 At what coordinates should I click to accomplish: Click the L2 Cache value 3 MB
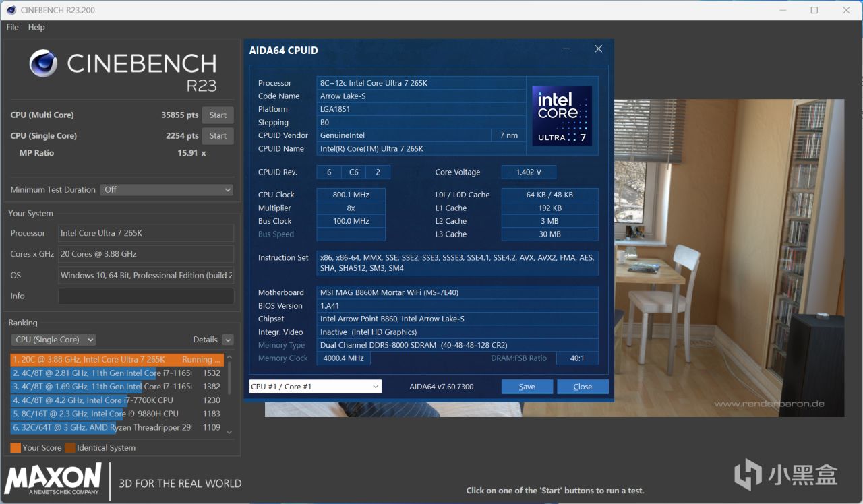coord(549,221)
